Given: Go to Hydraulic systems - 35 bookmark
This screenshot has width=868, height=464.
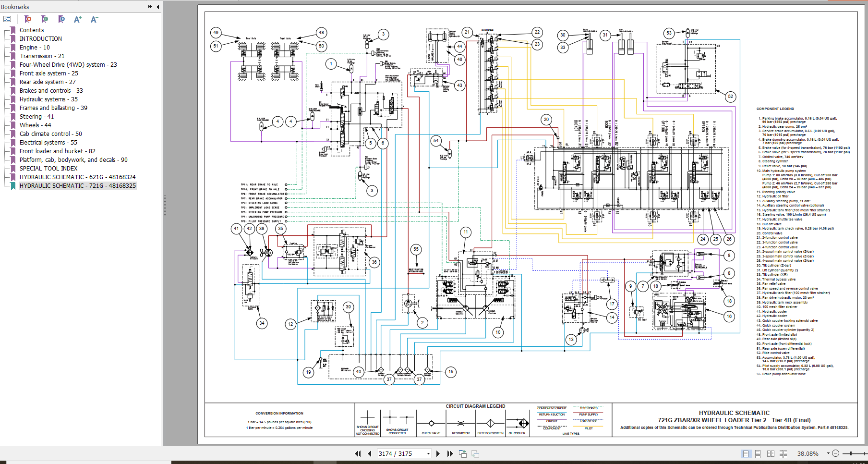Looking at the screenshot, I should (48, 99).
